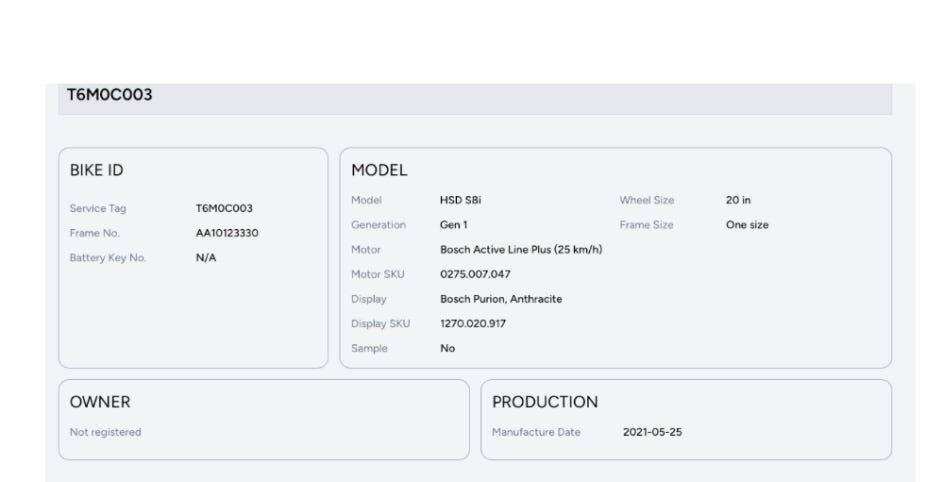Image resolution: width=927 pixels, height=482 pixels.
Task: Click the PRODUCTION section heading
Action: tap(545, 402)
